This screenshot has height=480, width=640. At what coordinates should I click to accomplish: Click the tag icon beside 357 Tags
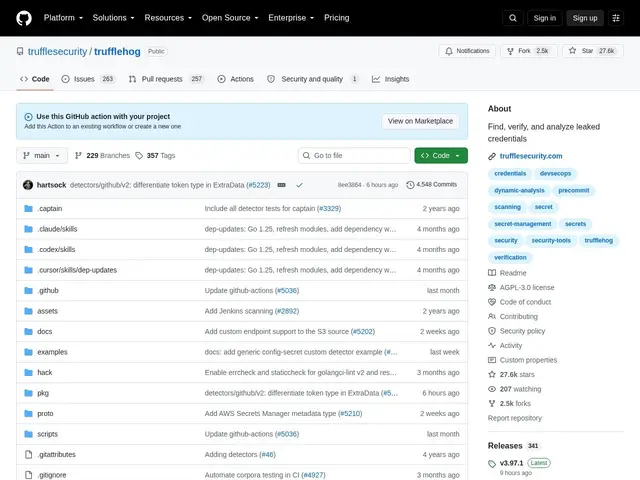[139, 156]
